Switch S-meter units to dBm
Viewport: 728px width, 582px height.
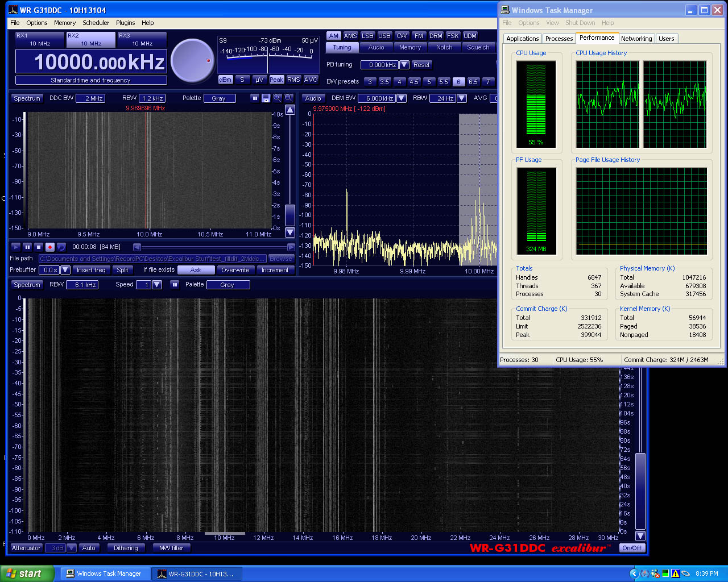225,80
